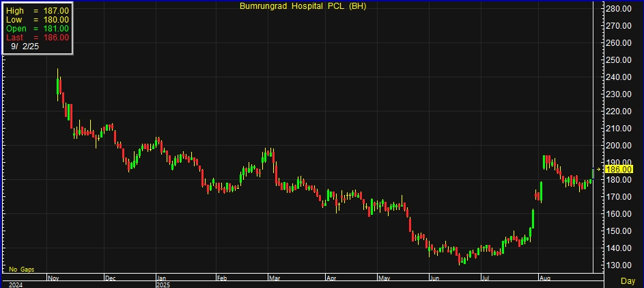Click the Bumrungrad Hospital PCL (BH) title
Image resolution: width=644 pixels, height=288 pixels.
pos(303,6)
